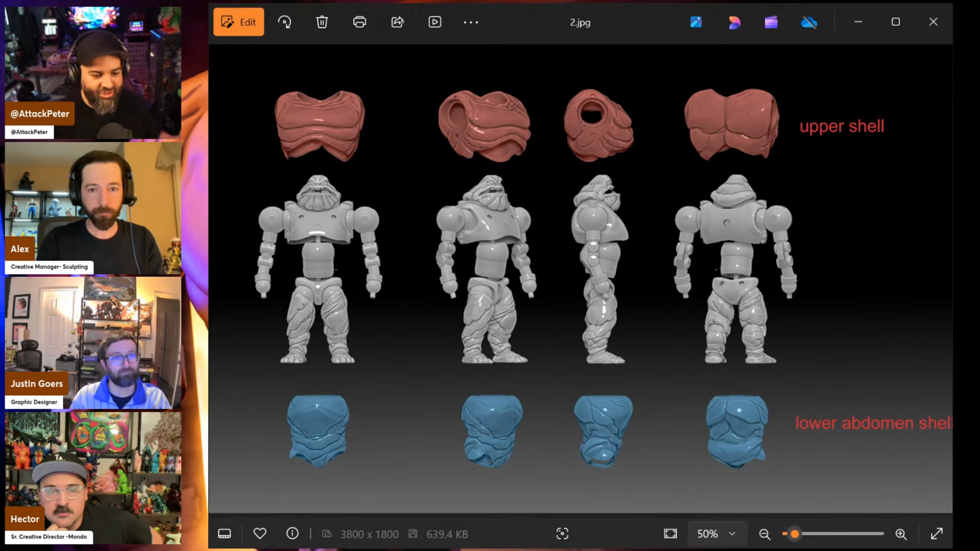Click the Sr. Creative Director -Mondo caption
The width and height of the screenshot is (980, 551).
coord(49,537)
